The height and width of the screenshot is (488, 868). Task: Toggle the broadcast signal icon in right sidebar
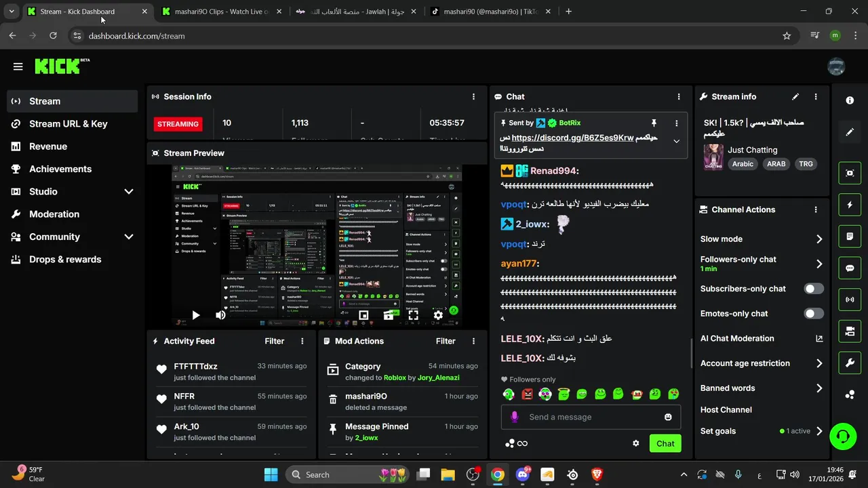(850, 299)
